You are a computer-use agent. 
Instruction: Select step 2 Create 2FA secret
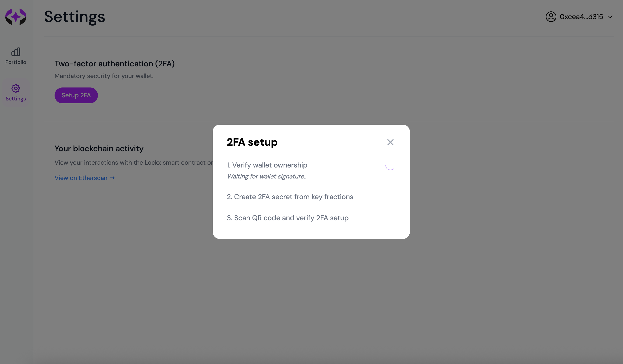point(290,197)
